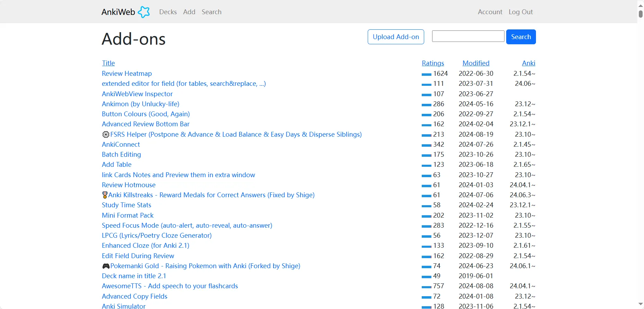This screenshot has height=309, width=644.
Task: Focus the add-on search text field
Action: pos(468,36)
